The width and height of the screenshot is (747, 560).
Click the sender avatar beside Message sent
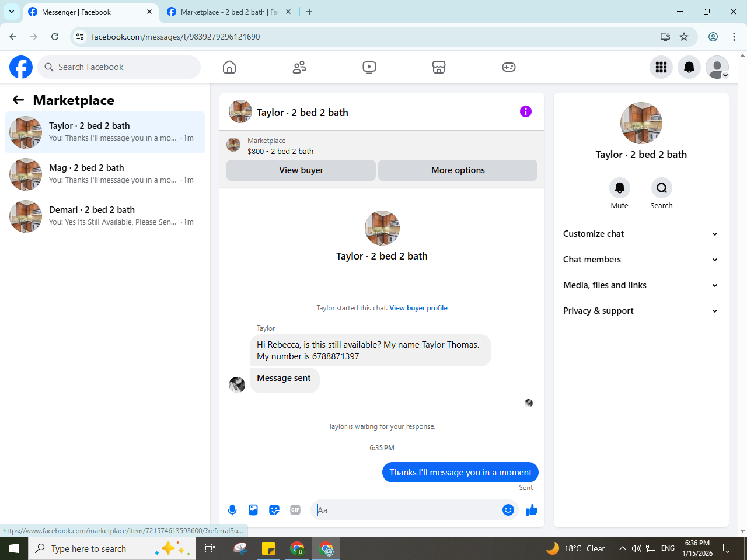237,385
